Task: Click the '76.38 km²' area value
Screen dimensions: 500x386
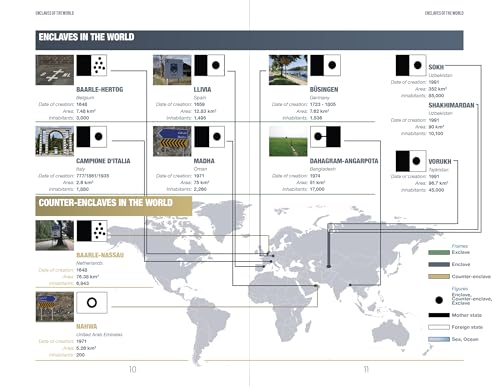Action: point(87,277)
